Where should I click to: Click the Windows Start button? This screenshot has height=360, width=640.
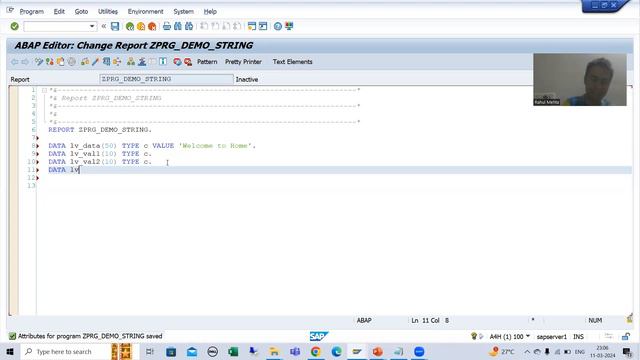point(10,351)
